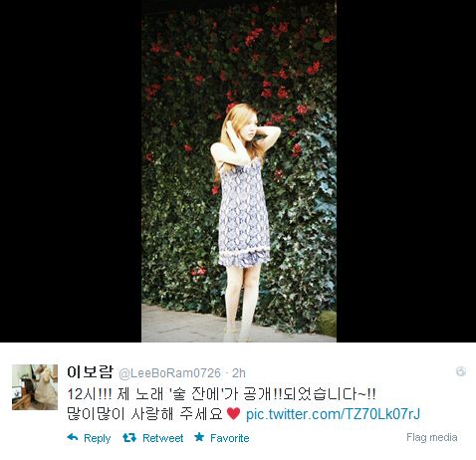Click the display name 이보람
Image resolution: width=476 pixels, height=460 pixels.
[x=90, y=372]
